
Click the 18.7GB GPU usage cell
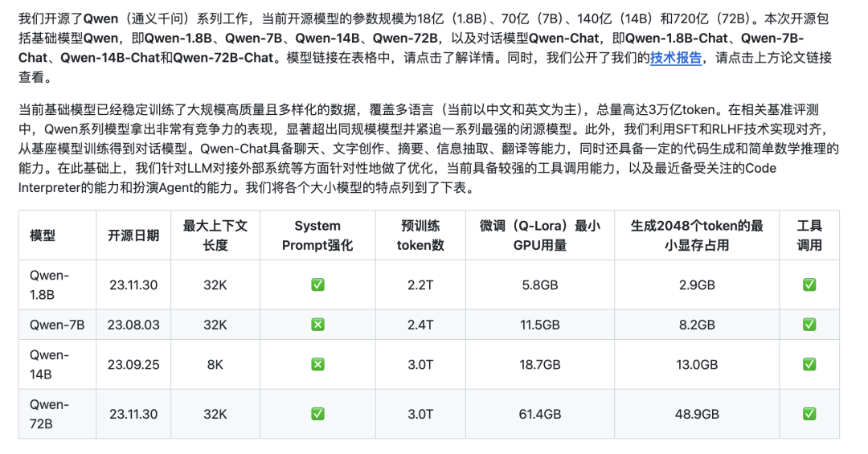pos(540,365)
